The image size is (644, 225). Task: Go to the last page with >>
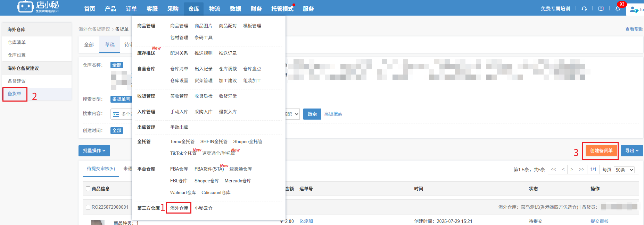pos(581,170)
